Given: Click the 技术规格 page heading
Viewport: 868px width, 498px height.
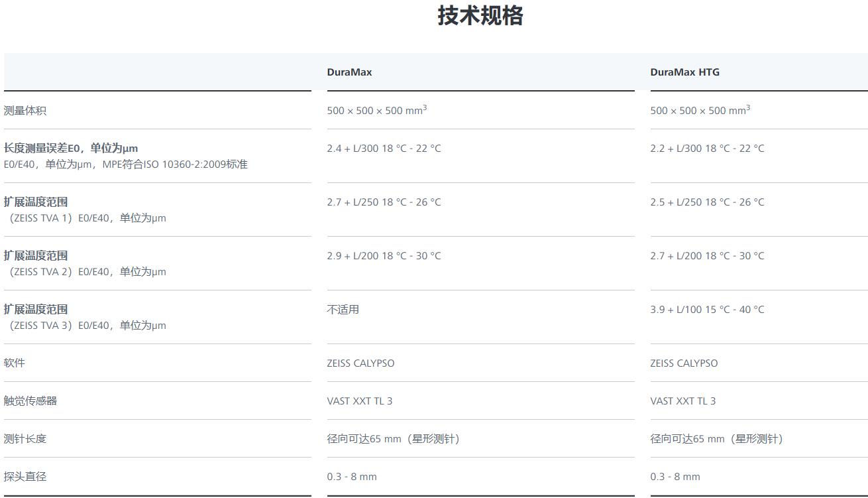Looking at the screenshot, I should [x=480, y=16].
